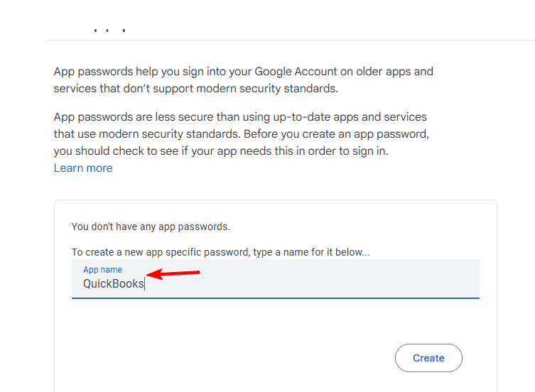Click the words "Google Account" in the first paragraph
Image resolution: width=535 pixels, height=392 pixels.
[x=296, y=72]
